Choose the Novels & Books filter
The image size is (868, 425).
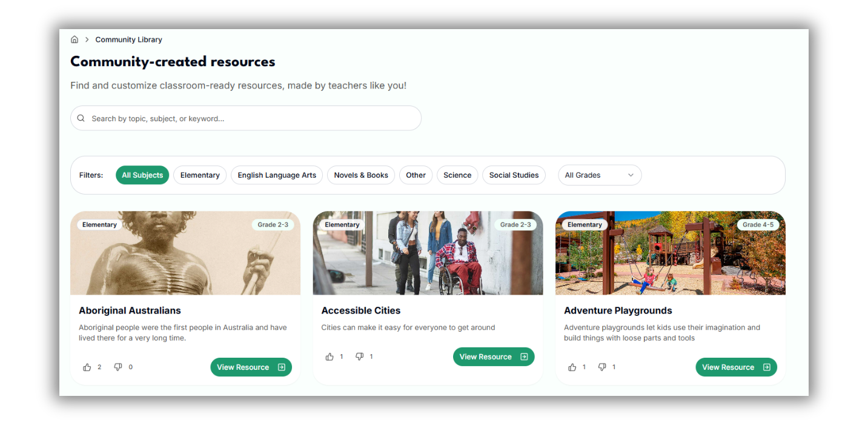[361, 175]
